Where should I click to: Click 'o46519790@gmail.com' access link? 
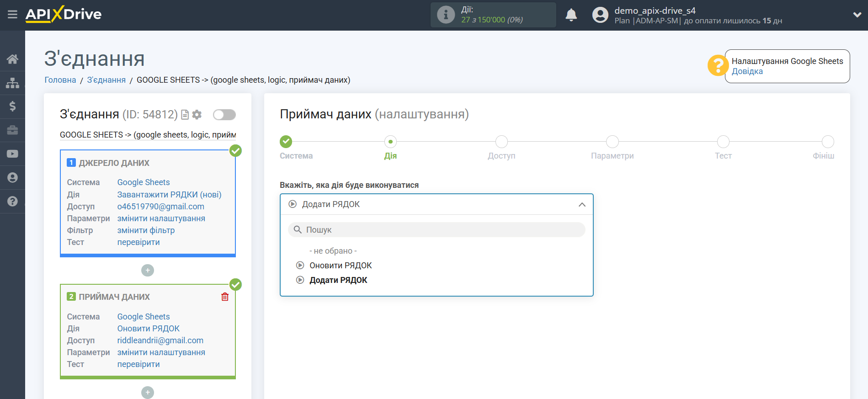click(161, 206)
